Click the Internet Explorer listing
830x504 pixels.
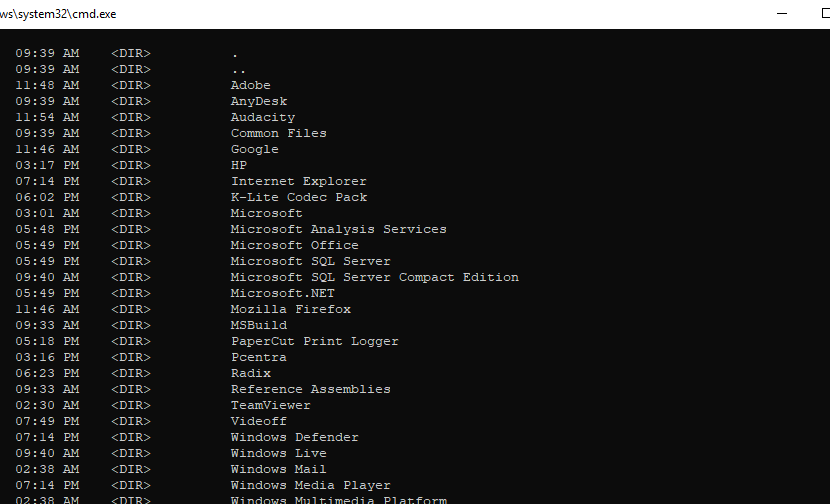coord(298,181)
